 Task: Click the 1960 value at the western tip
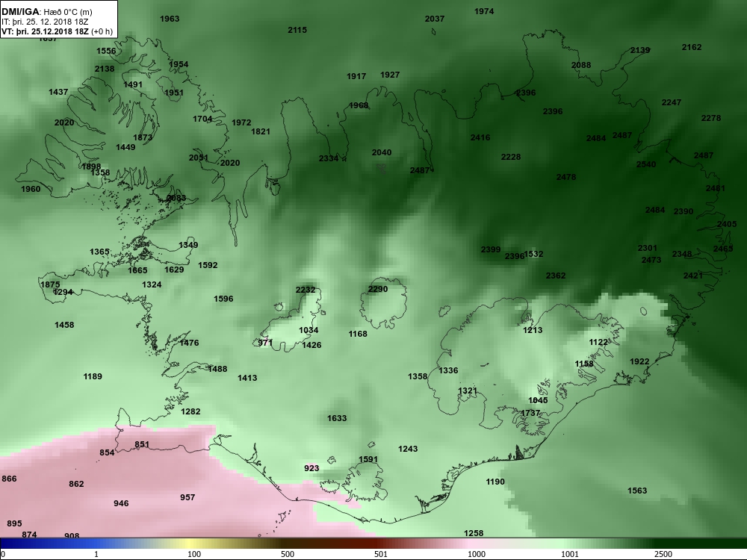coord(31,189)
